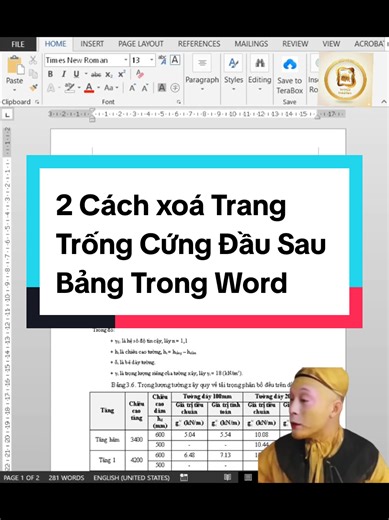Switch to Print Layout view icon

[x=248, y=477]
